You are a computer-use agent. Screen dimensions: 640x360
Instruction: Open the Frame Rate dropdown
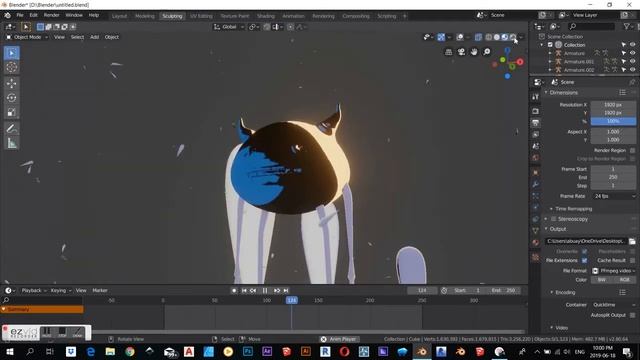point(613,196)
